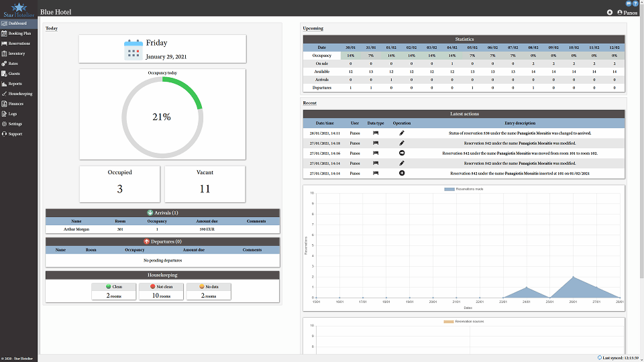Open Housekeeping from the sidebar
The width and height of the screenshot is (644, 362).
(x=20, y=94)
